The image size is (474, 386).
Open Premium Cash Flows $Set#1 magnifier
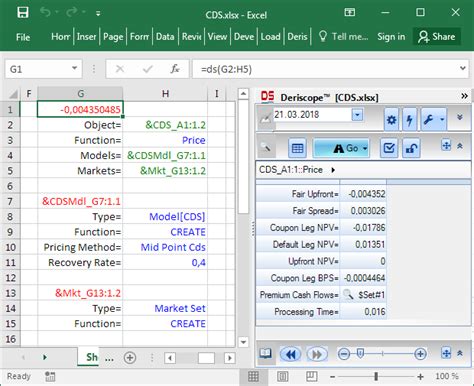348,295
